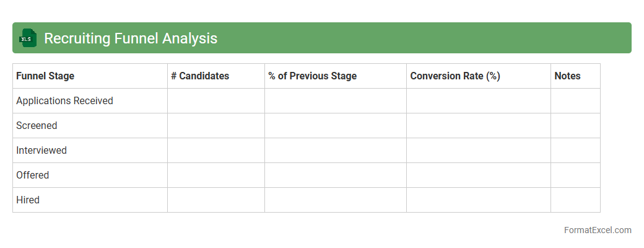Select the Notes column header
The image size is (644, 248).
(567, 76)
